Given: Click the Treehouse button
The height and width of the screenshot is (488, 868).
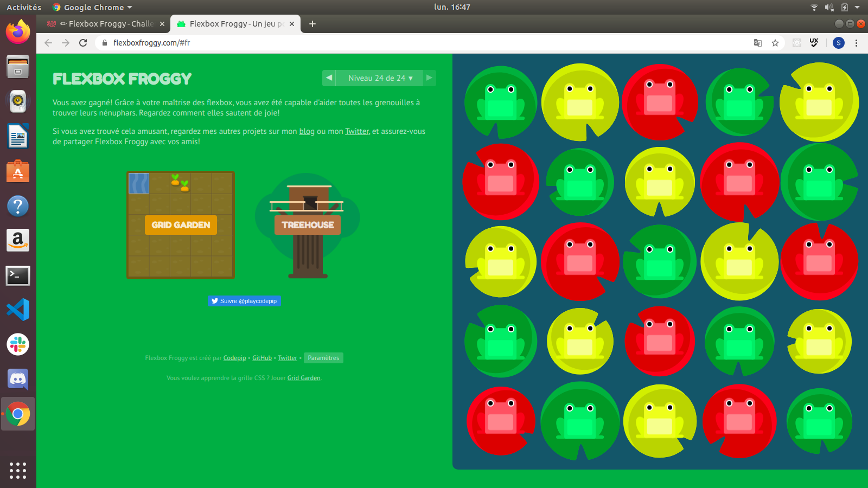Looking at the screenshot, I should (x=308, y=225).
